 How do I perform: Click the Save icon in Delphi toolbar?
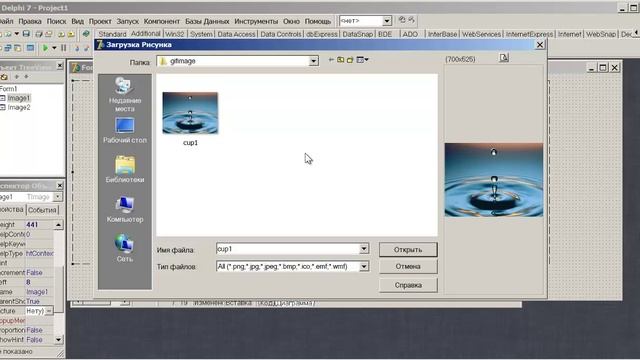click(x=26, y=34)
